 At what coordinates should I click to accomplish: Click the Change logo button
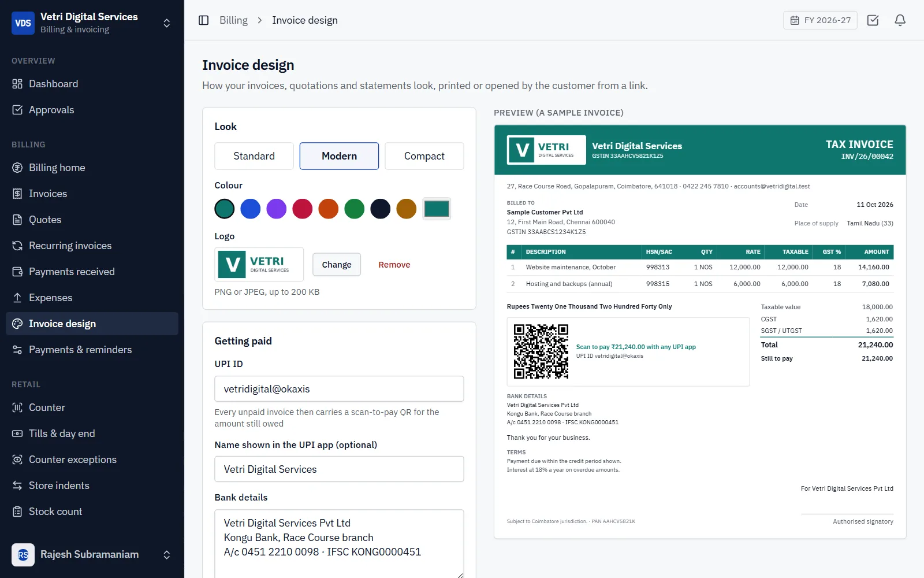coord(337,265)
